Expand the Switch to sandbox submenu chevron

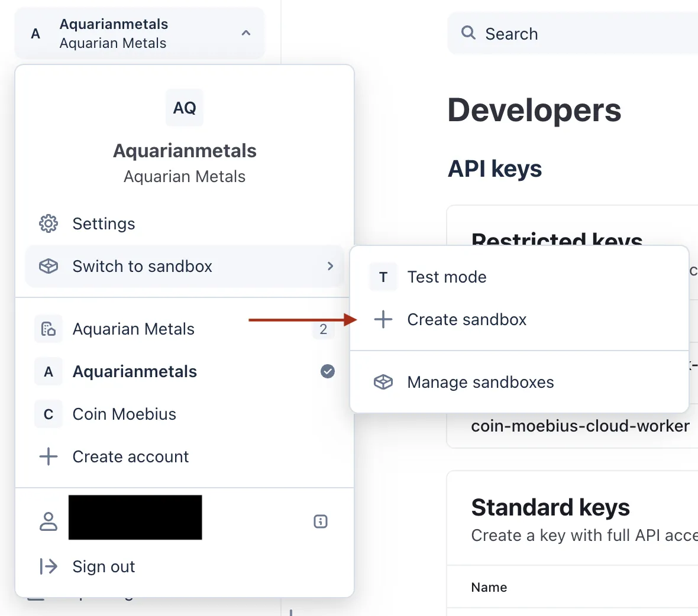330,266
